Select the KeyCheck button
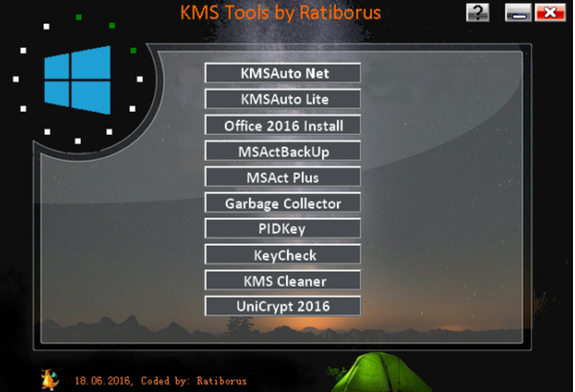Screen dimensions: 575x392 (x=282, y=255)
